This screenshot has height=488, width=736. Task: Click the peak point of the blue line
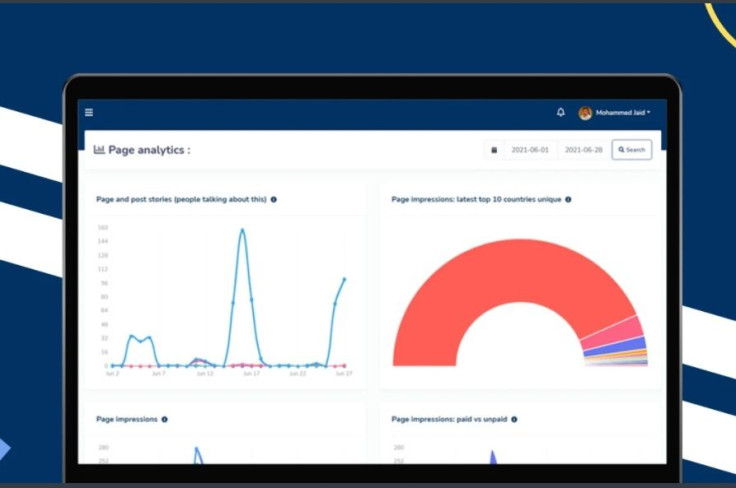(242, 230)
